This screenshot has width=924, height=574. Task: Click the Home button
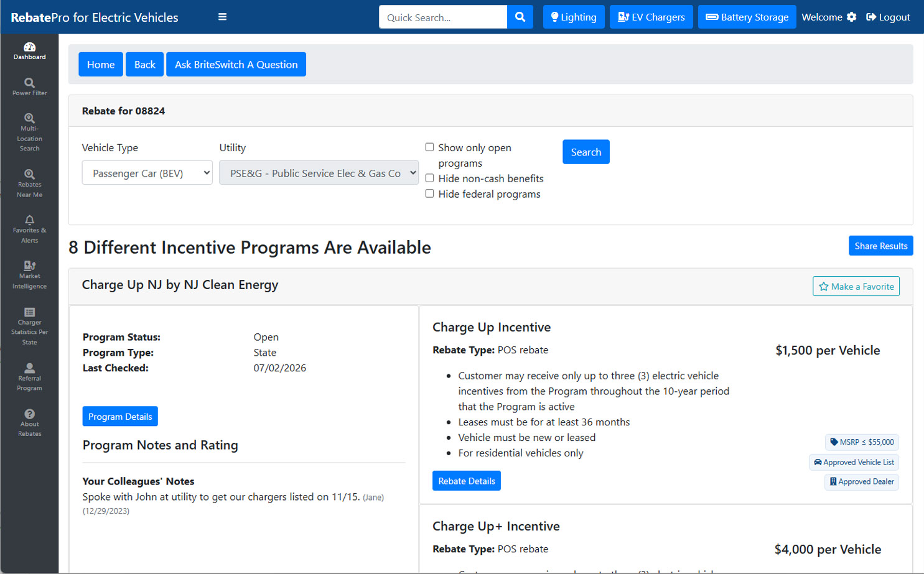[101, 64]
